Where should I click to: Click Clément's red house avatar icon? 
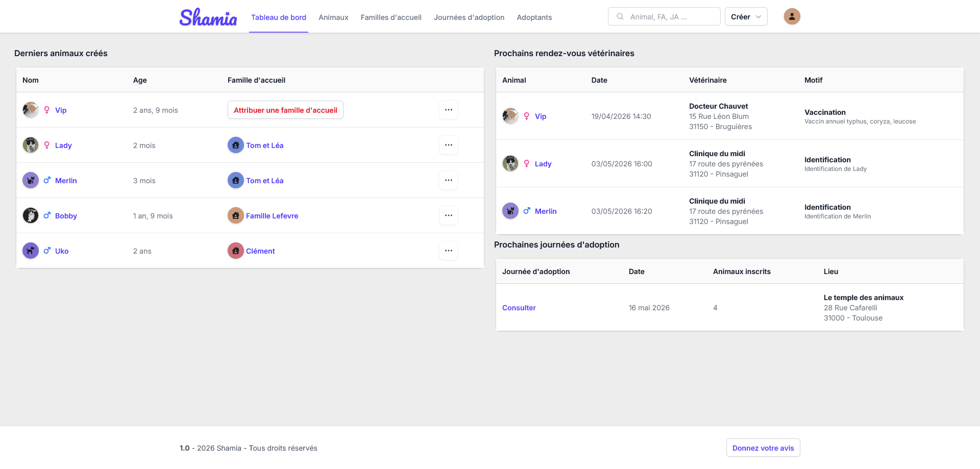click(235, 251)
